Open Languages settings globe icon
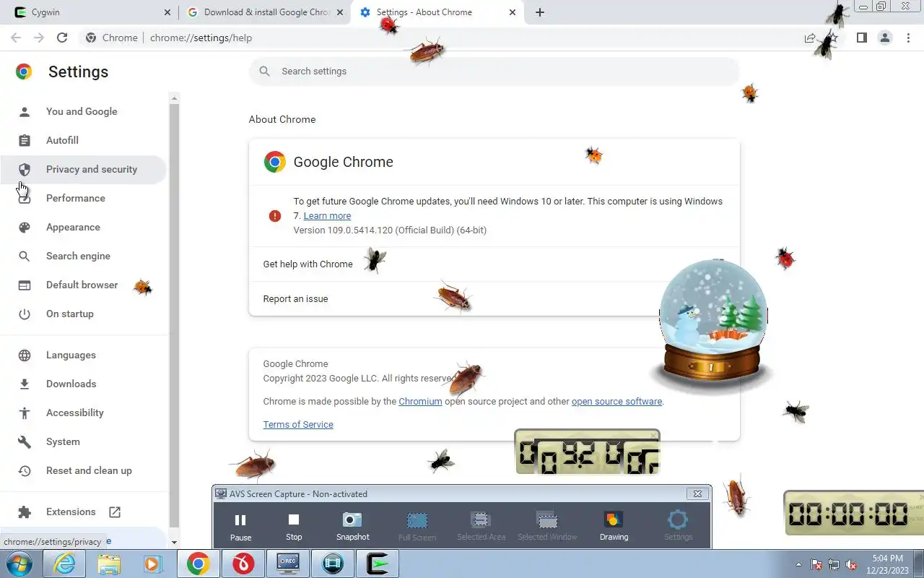The image size is (924, 578). (x=25, y=355)
